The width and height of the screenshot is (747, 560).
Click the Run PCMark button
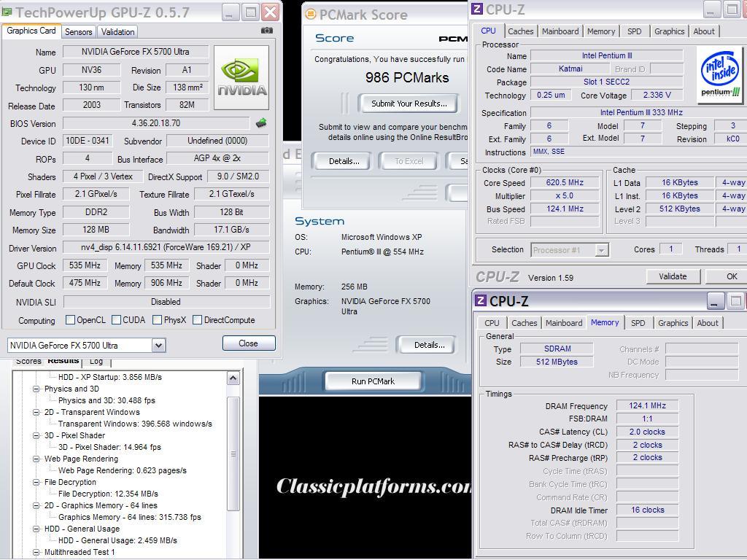tap(373, 381)
